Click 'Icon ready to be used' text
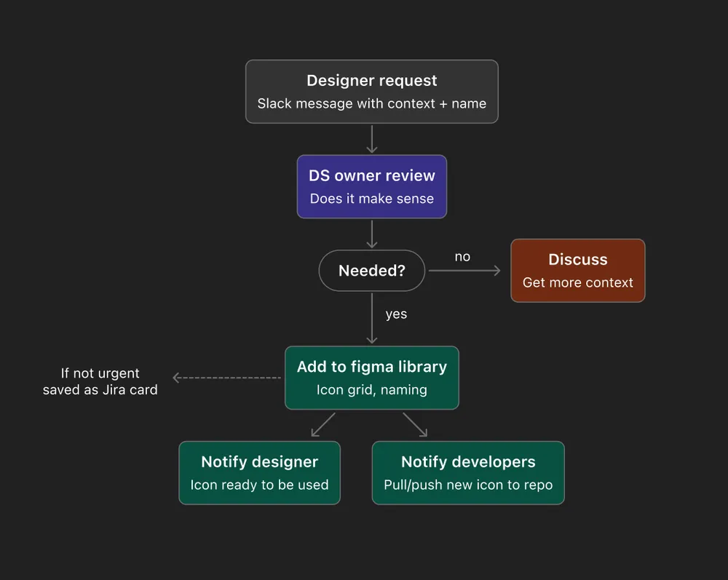The image size is (728, 580). point(260,485)
